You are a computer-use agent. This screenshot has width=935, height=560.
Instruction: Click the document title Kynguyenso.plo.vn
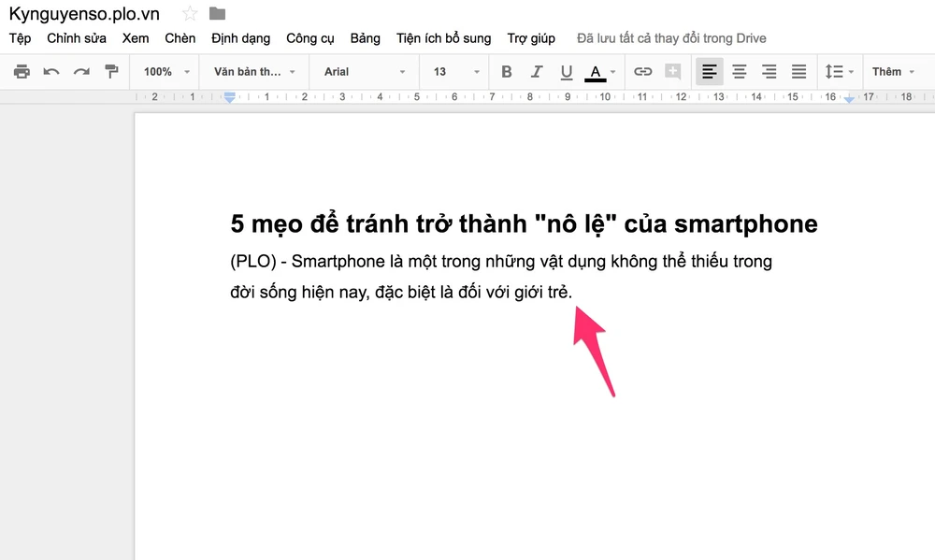tap(80, 14)
